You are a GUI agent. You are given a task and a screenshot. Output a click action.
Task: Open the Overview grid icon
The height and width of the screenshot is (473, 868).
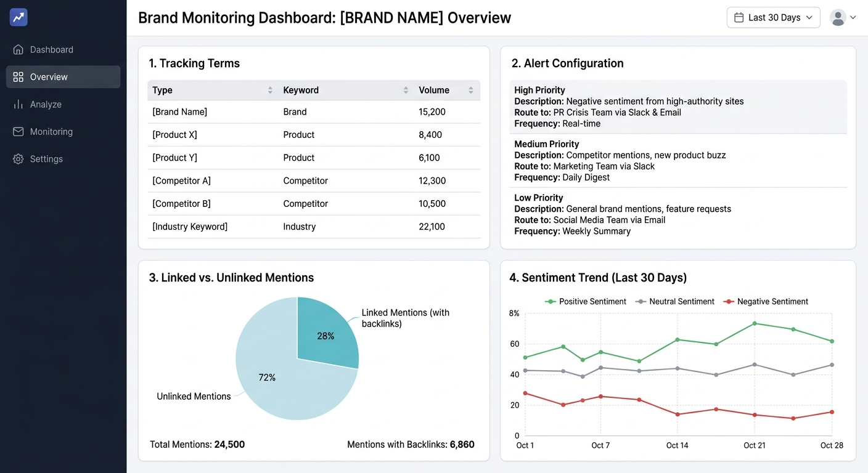(x=18, y=76)
